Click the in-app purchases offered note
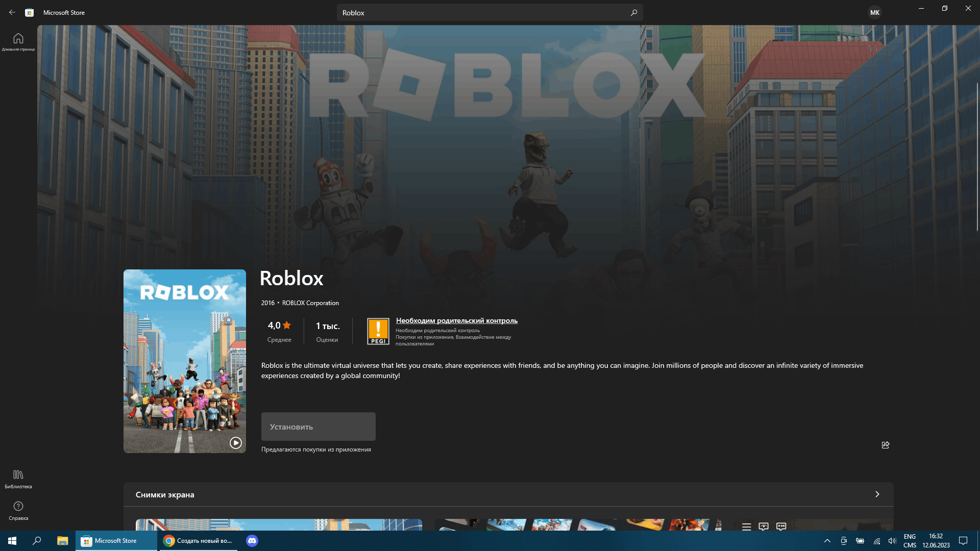The width and height of the screenshot is (980, 551). pos(316,449)
